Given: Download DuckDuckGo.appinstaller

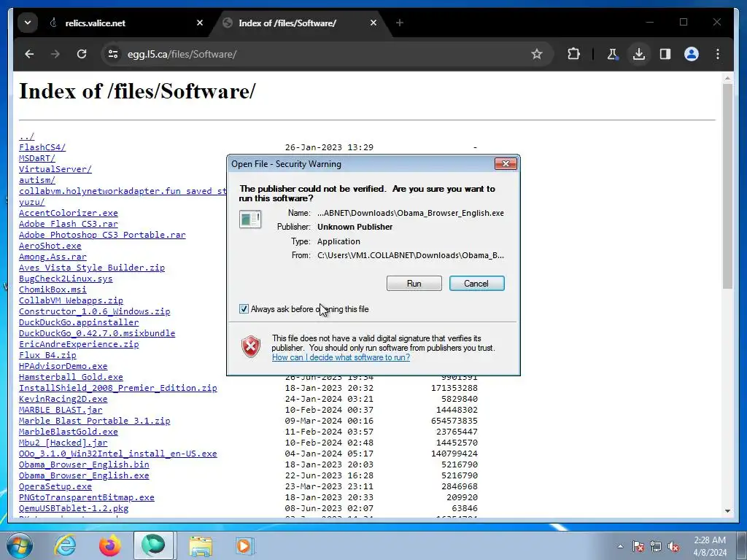Looking at the screenshot, I should (79, 323).
